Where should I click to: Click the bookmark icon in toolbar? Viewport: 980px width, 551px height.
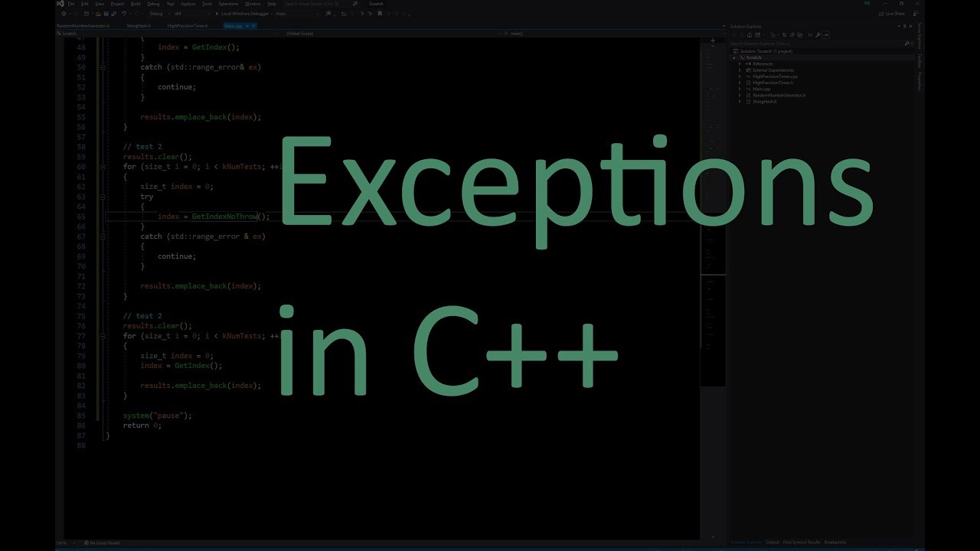click(380, 14)
